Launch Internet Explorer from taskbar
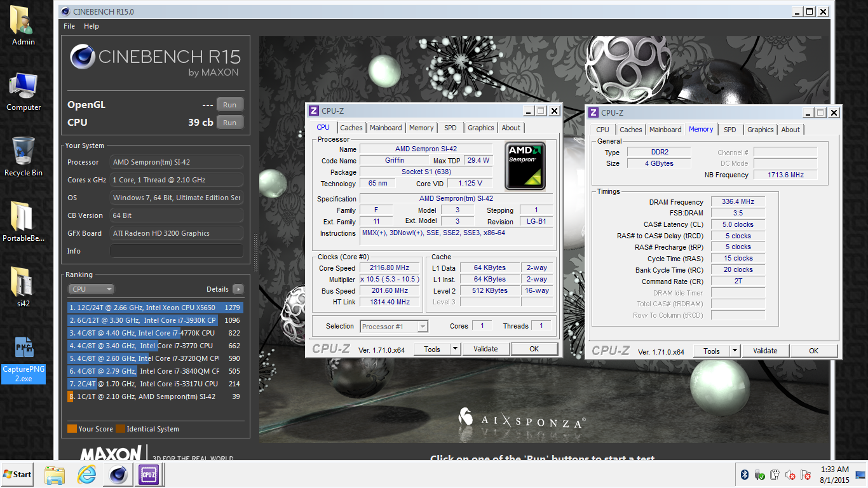 tap(86, 474)
